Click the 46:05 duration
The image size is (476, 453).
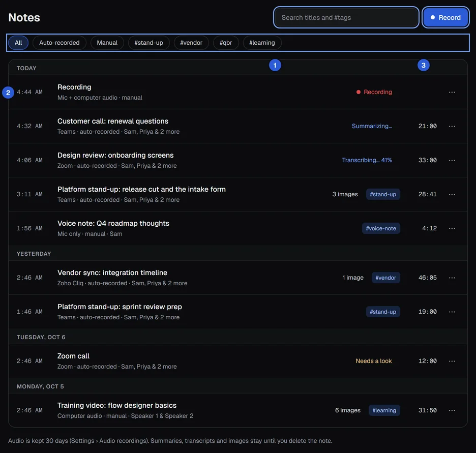pyautogui.click(x=427, y=278)
